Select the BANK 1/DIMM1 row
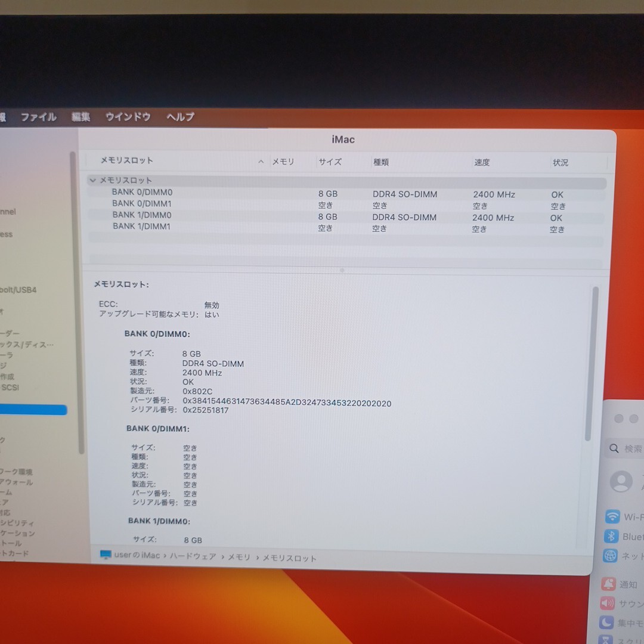The height and width of the screenshot is (644, 644). click(x=346, y=228)
